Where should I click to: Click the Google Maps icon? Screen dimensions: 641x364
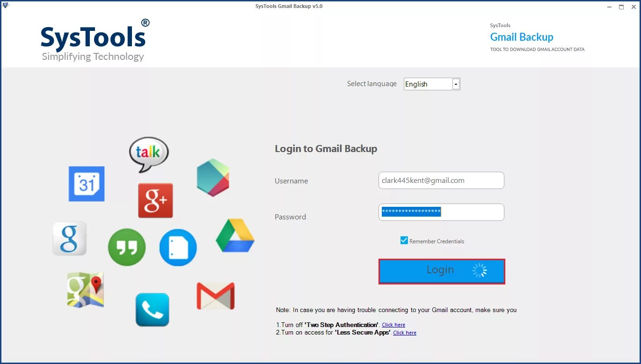click(85, 290)
